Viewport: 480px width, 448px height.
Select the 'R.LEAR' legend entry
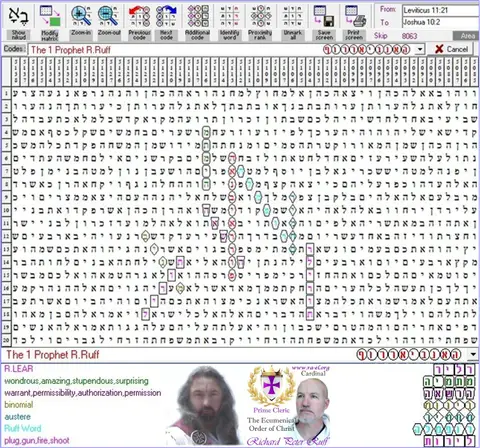pos(19,369)
